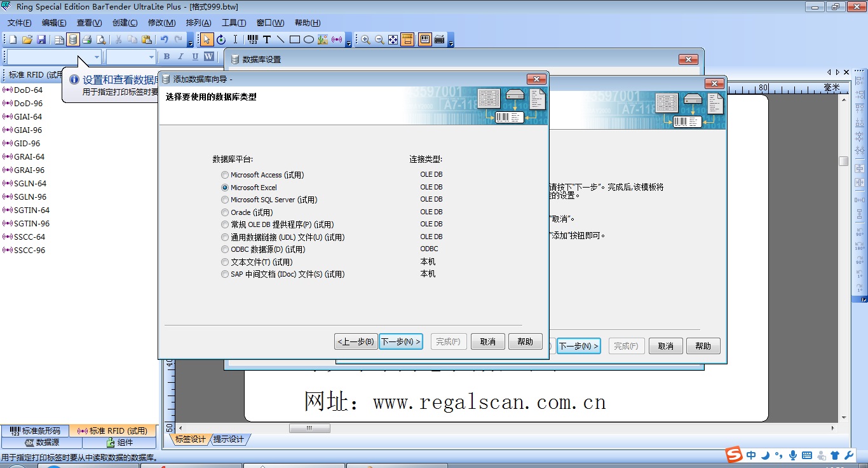
Task: Select the text cursor tool
Action: point(235,39)
